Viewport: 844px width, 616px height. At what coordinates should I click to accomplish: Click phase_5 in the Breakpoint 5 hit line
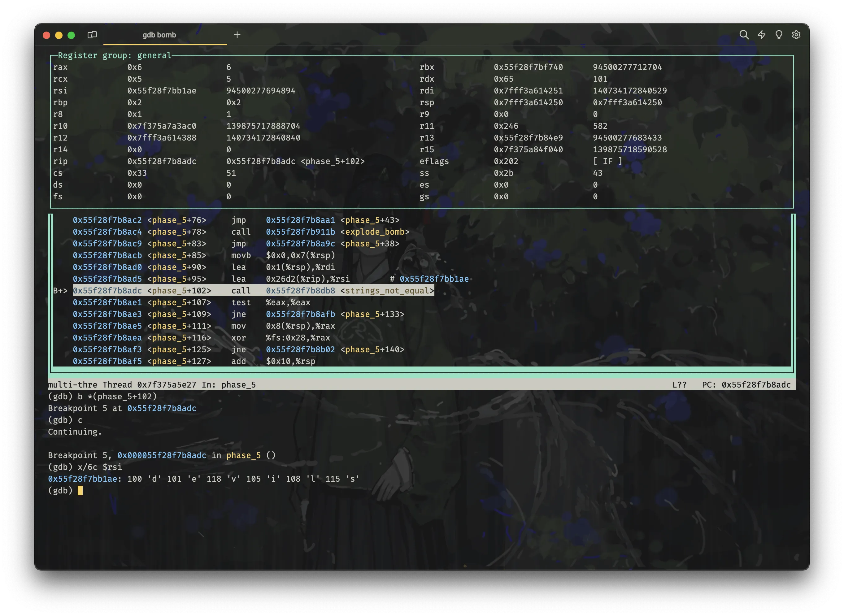[244, 455]
